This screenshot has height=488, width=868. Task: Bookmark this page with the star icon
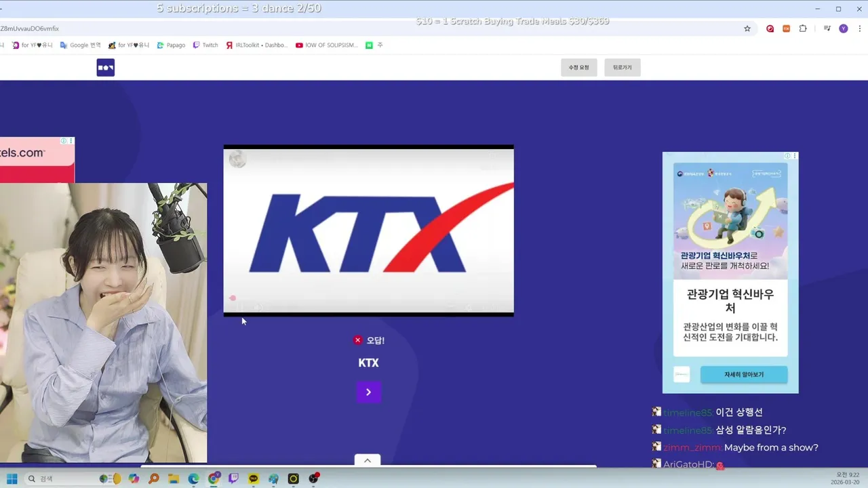point(747,28)
